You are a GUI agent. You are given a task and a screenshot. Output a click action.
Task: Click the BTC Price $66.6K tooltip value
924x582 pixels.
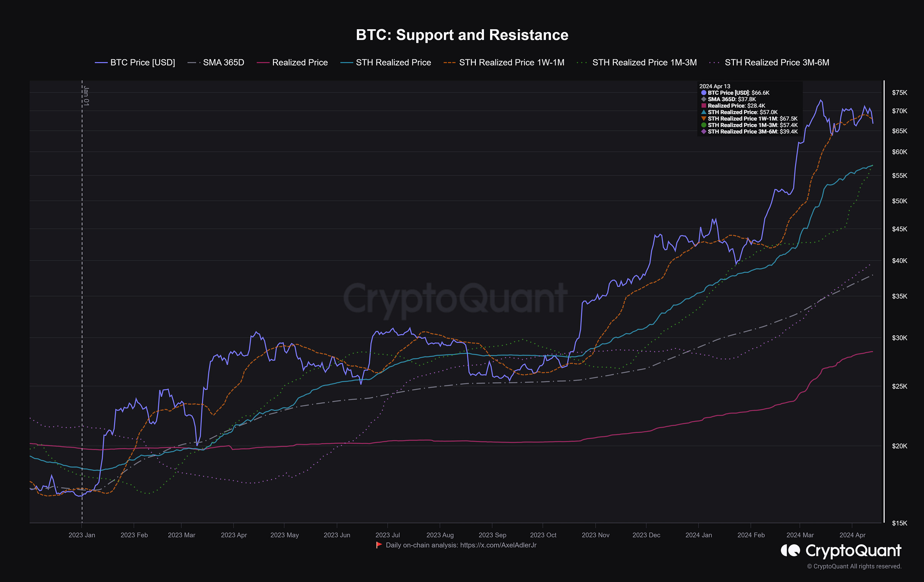click(x=760, y=93)
